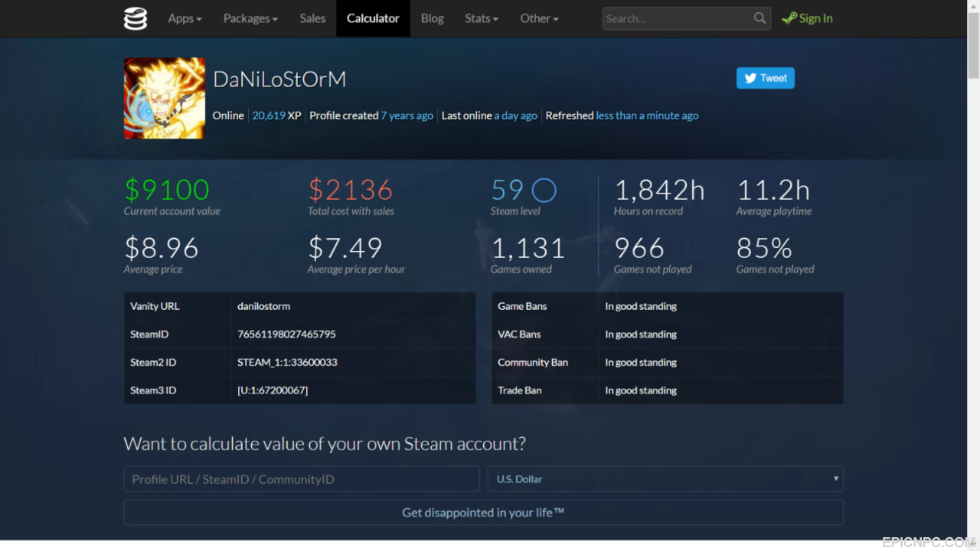Click the Steam level 59 circle badge
This screenshot has width=980, height=551.
click(544, 190)
